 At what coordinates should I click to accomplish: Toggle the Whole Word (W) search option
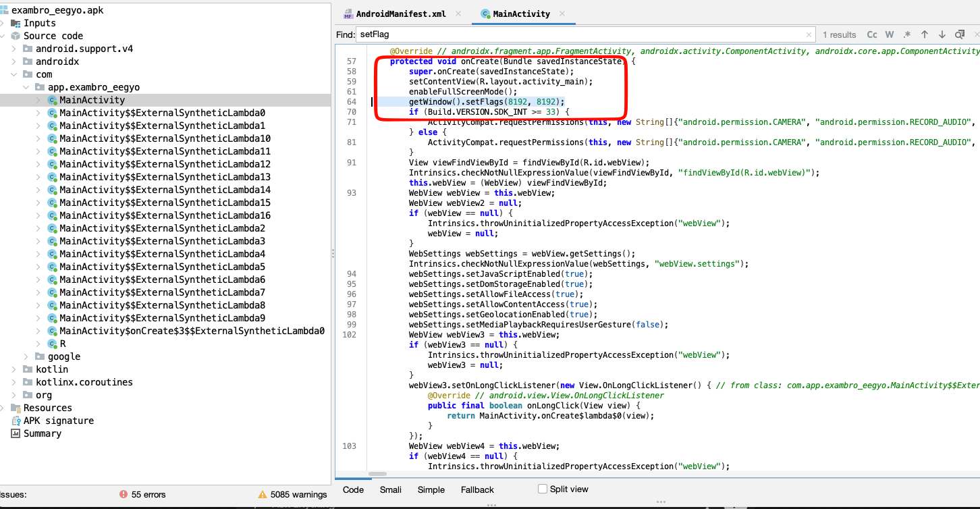[x=890, y=34]
